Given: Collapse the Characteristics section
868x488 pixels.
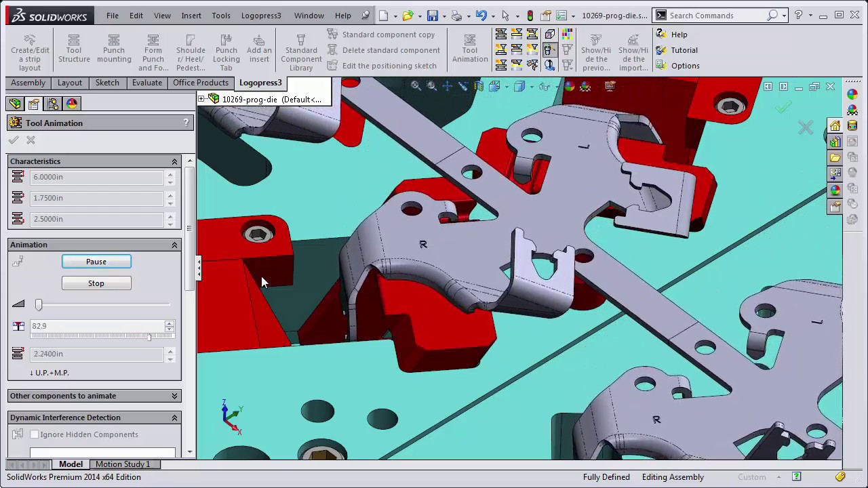Looking at the screenshot, I should [x=174, y=161].
